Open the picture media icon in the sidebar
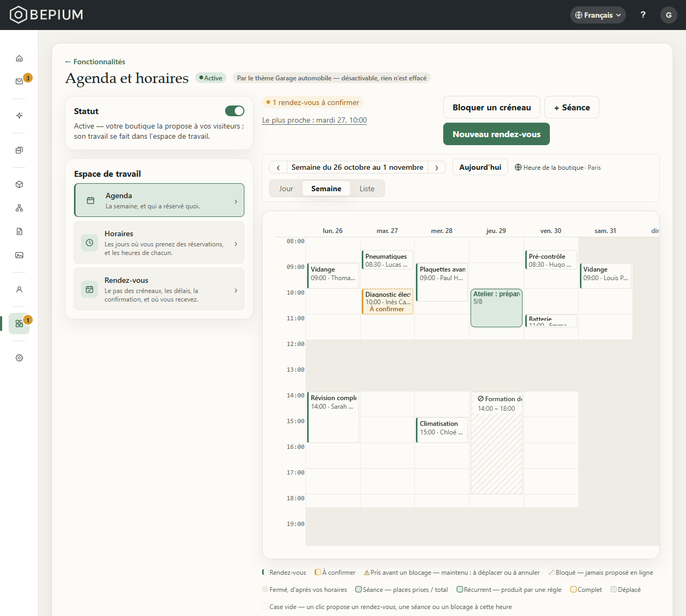Image resolution: width=686 pixels, height=616 pixels. (19, 255)
